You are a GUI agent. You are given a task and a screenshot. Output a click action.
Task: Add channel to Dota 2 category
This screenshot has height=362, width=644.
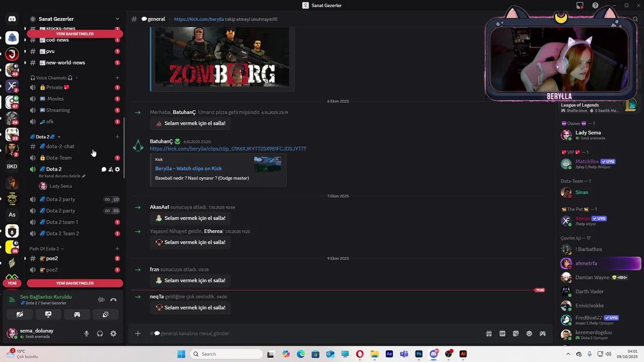[x=117, y=137]
